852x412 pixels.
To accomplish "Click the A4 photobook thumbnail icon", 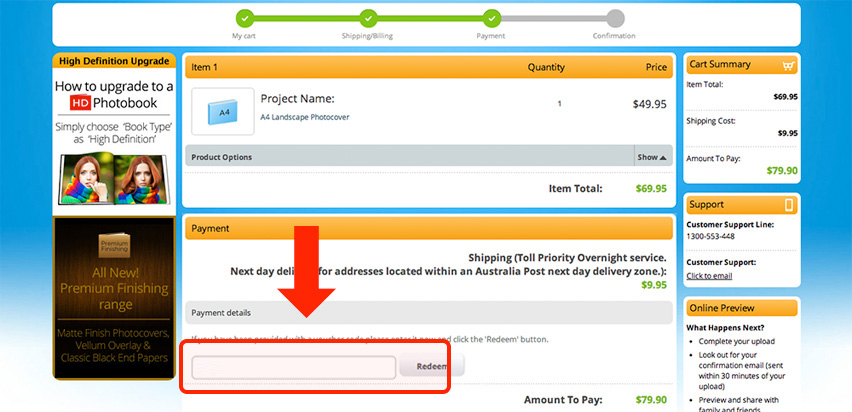I will (x=222, y=111).
